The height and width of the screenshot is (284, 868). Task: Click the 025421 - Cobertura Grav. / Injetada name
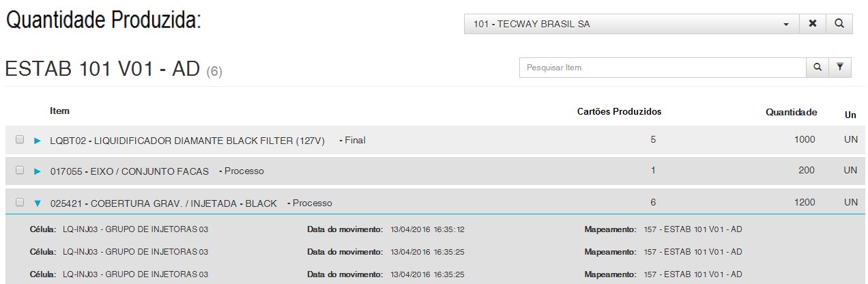[x=164, y=203]
